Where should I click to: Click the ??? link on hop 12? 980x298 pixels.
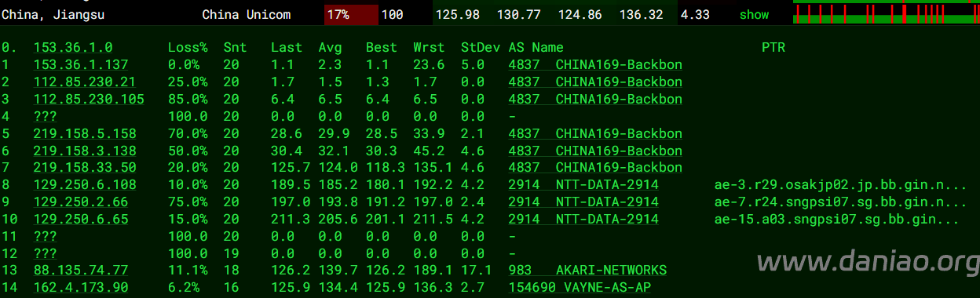point(45,254)
